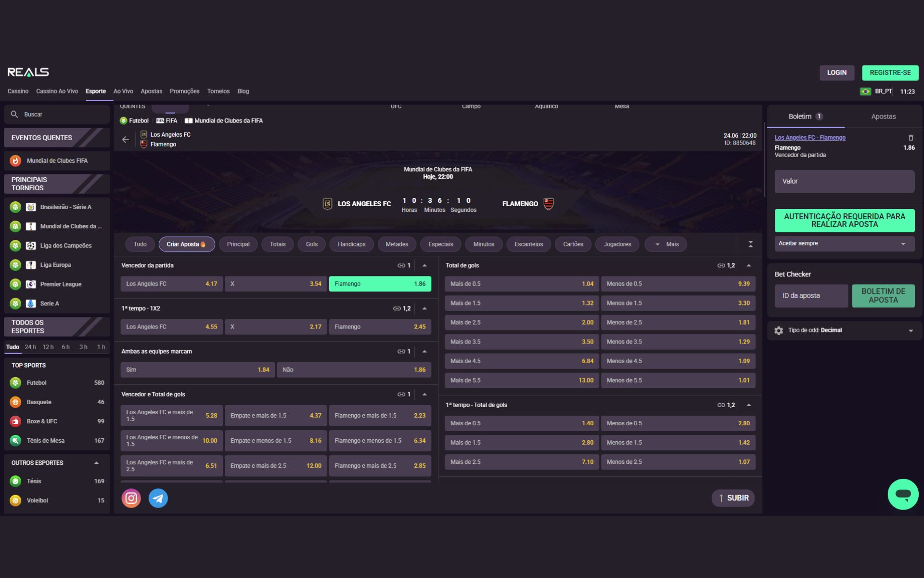Open the Cassino Ao Vivo menu

click(x=57, y=91)
